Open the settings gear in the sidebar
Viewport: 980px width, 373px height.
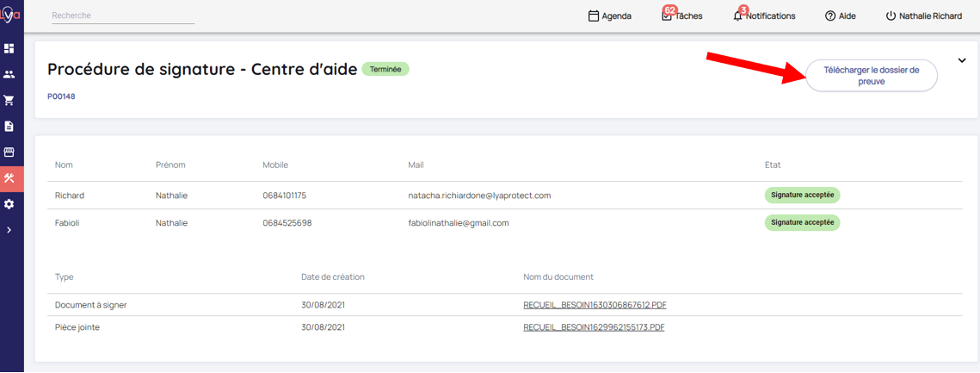point(9,204)
